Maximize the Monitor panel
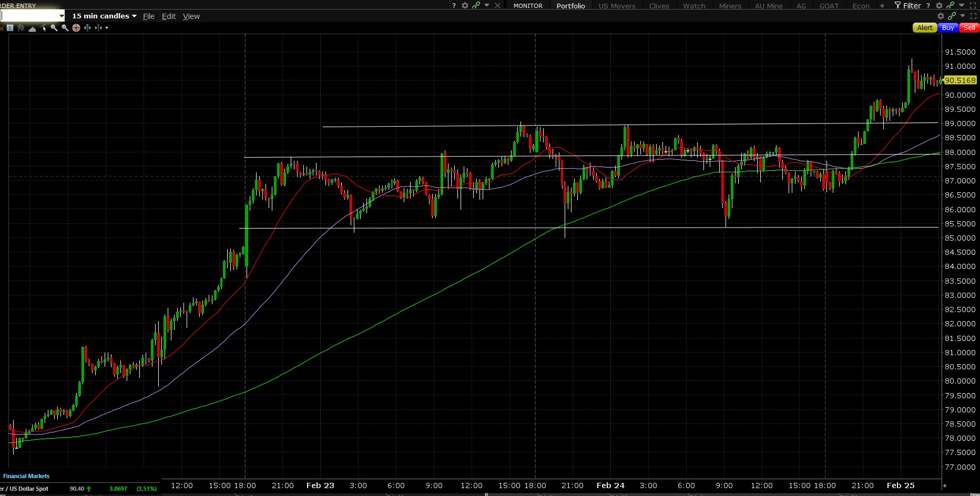 973,6
